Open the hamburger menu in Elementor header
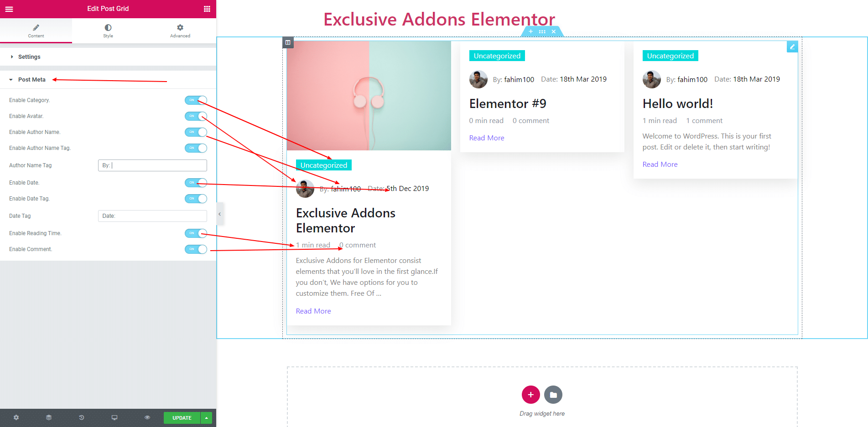The image size is (868, 427). tap(9, 9)
